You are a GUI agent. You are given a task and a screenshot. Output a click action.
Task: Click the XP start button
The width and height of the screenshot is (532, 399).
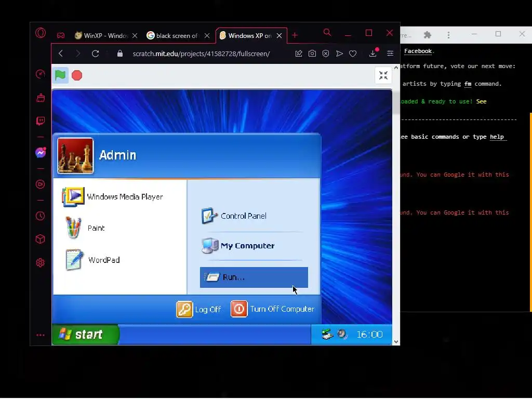point(85,335)
